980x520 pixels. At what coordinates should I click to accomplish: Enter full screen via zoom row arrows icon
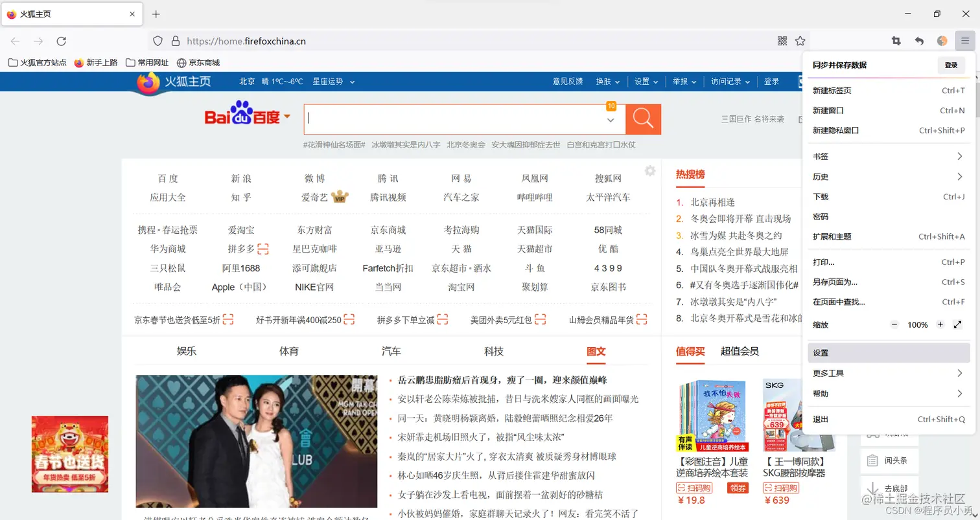[x=958, y=324]
